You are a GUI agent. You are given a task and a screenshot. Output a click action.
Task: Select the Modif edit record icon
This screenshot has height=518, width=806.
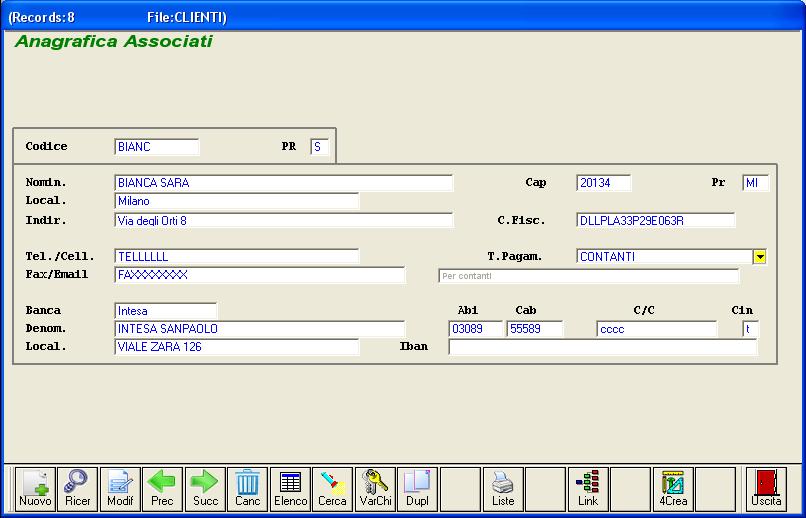click(x=120, y=489)
